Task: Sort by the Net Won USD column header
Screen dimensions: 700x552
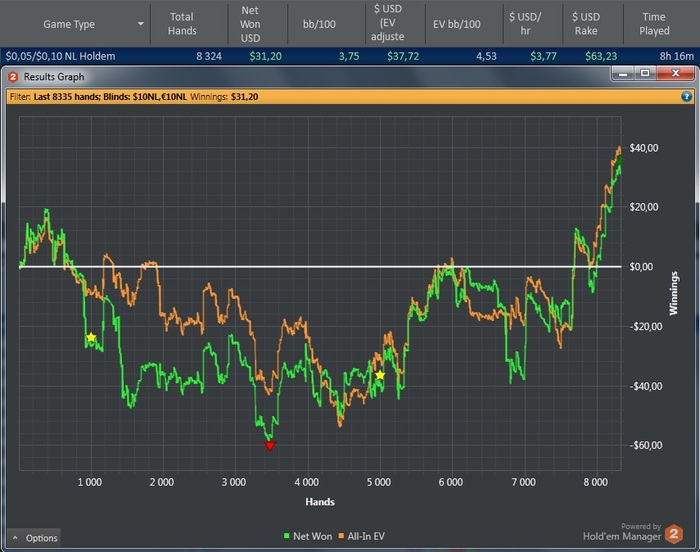Action: pos(258,24)
